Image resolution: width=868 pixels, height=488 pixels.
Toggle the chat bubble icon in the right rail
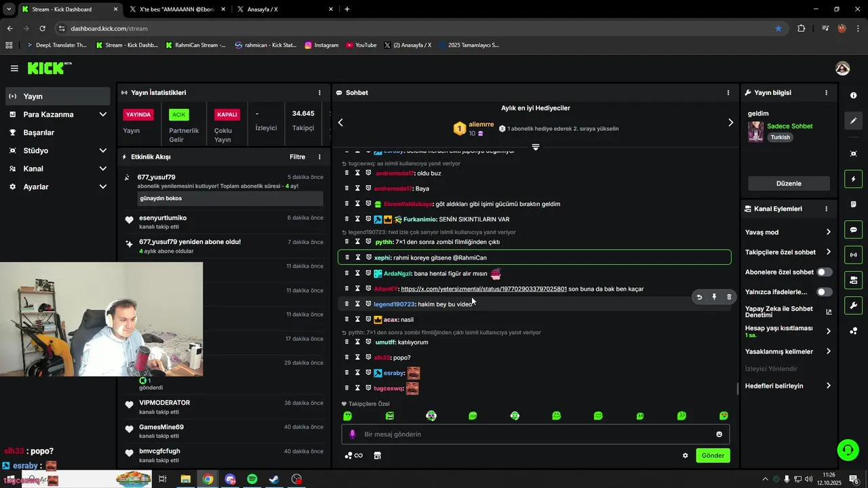pyautogui.click(x=853, y=230)
